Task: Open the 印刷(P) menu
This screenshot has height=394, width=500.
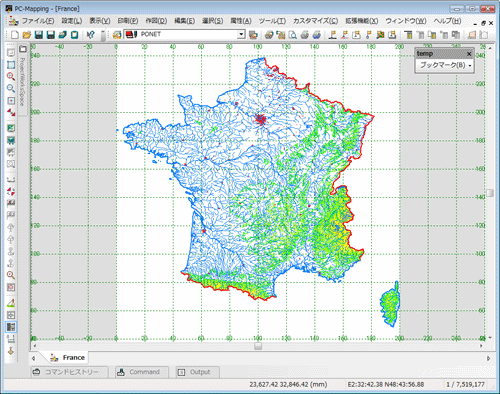Action: [128, 21]
